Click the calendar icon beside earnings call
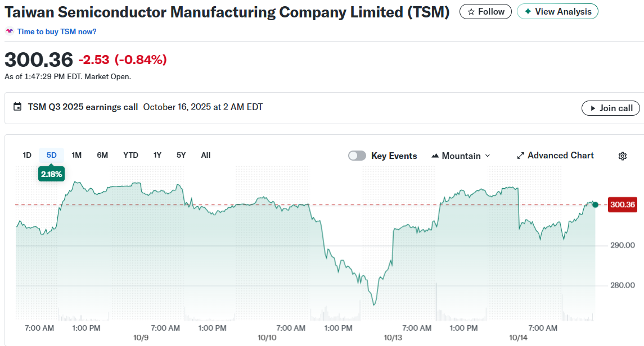644x346 pixels. point(17,107)
